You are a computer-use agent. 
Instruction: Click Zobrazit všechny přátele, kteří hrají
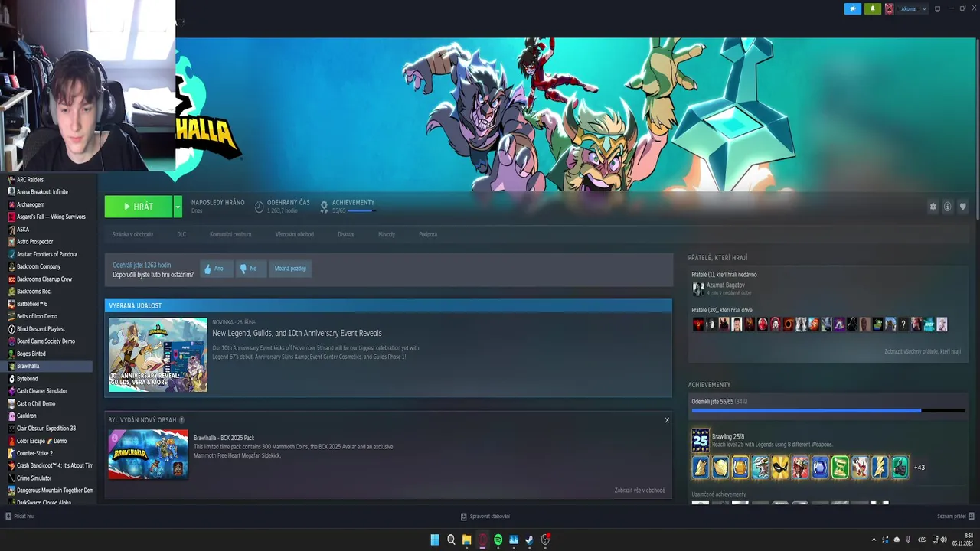923,351
